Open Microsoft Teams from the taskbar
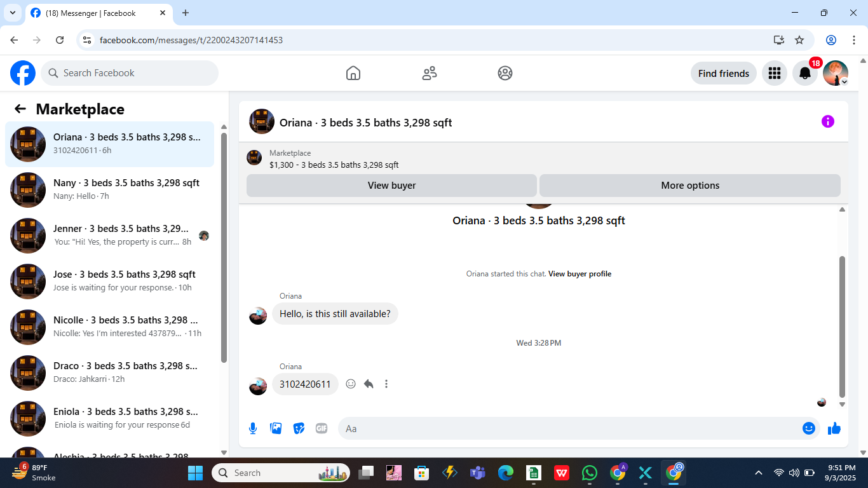This screenshot has height=488, width=868. 477,473
